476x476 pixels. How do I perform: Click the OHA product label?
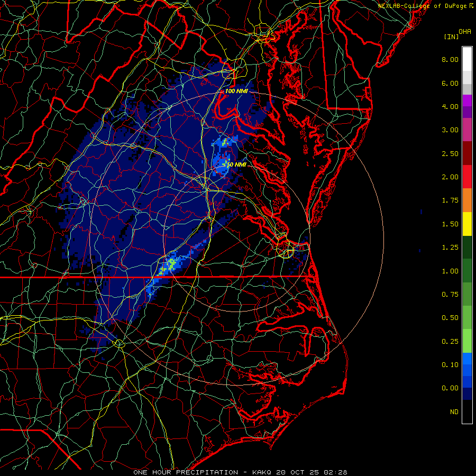465,32
